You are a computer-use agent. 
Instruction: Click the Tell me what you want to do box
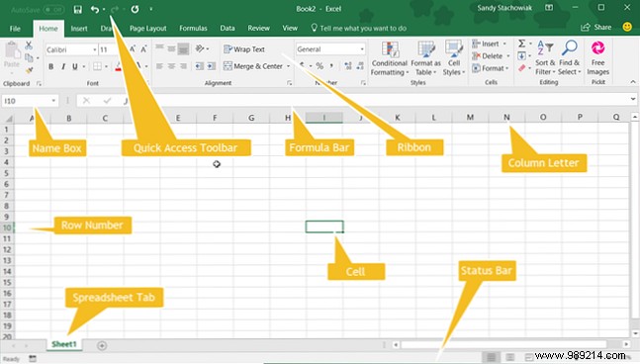[358, 28]
